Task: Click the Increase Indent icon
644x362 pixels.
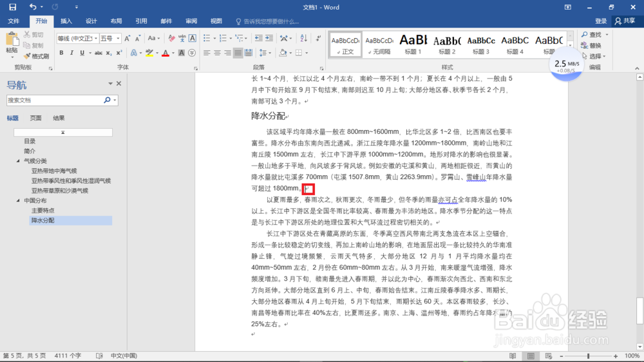Action: point(269,38)
